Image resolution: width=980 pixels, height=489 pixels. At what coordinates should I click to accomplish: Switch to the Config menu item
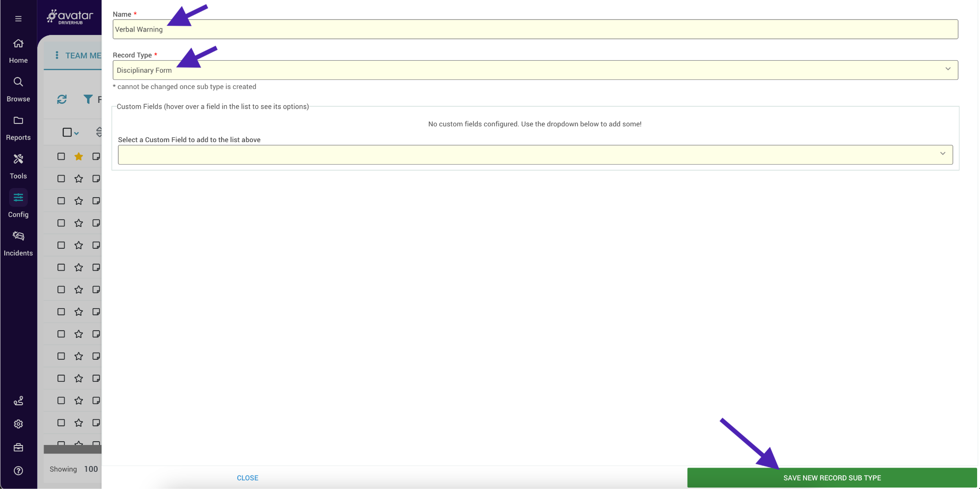(18, 198)
